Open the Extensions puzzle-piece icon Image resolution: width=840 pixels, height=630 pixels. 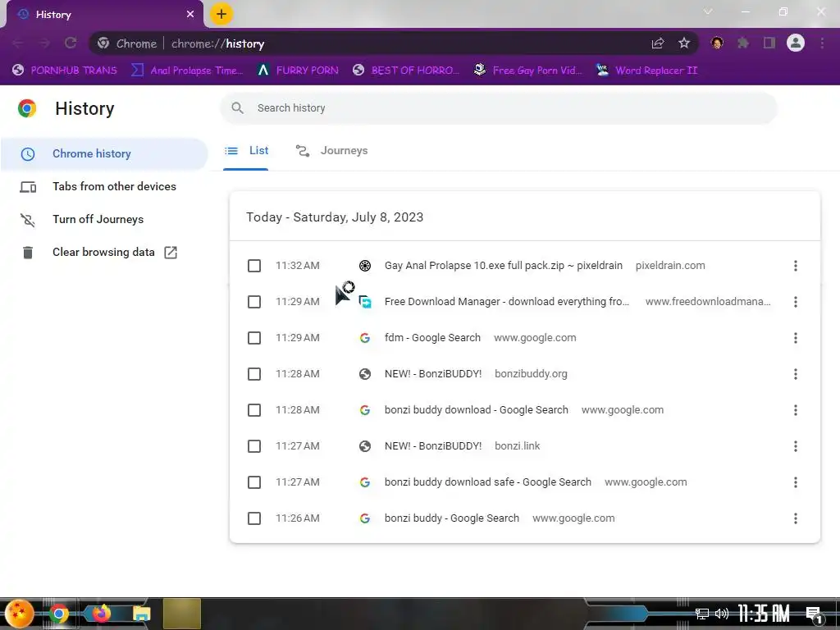pyautogui.click(x=743, y=43)
